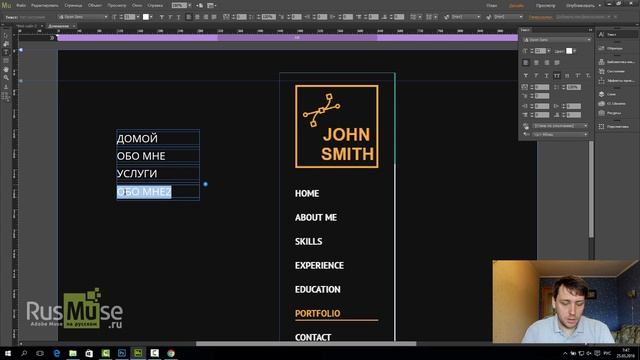Collapse the Текст panel with double-arrow icon
Image resolution: width=640 pixels, height=360 pixels.
click(x=590, y=30)
